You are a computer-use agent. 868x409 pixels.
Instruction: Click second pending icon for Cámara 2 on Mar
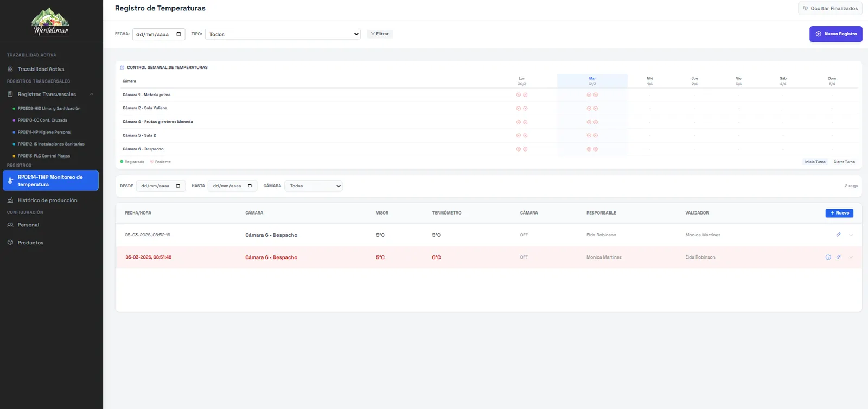click(596, 108)
